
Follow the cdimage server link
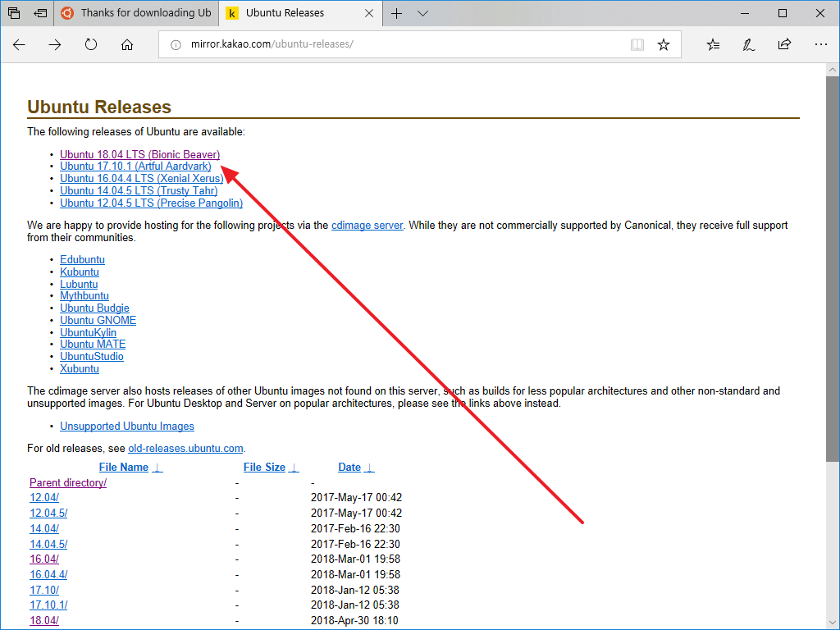pos(367,226)
